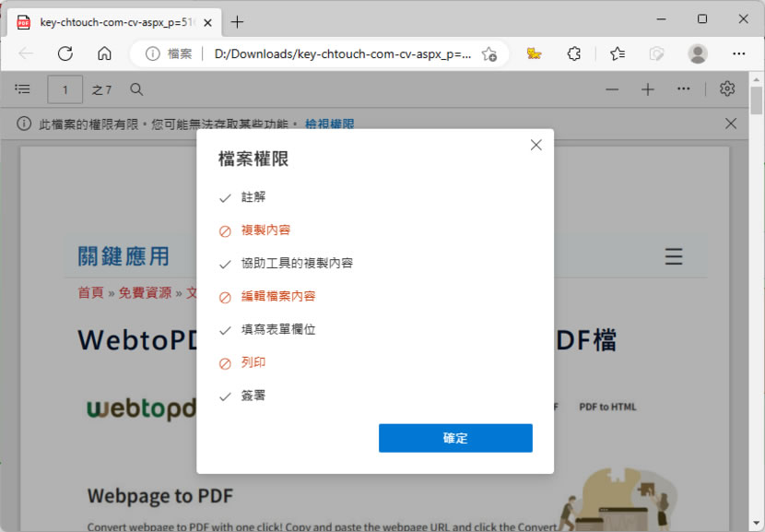This screenshot has width=765, height=532.
Task: Click the address bar showing D:/Downloads path
Action: tap(343, 53)
